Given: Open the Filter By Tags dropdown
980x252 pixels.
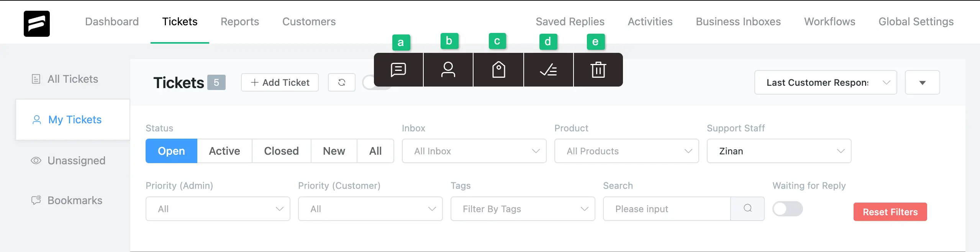Looking at the screenshot, I should [523, 209].
